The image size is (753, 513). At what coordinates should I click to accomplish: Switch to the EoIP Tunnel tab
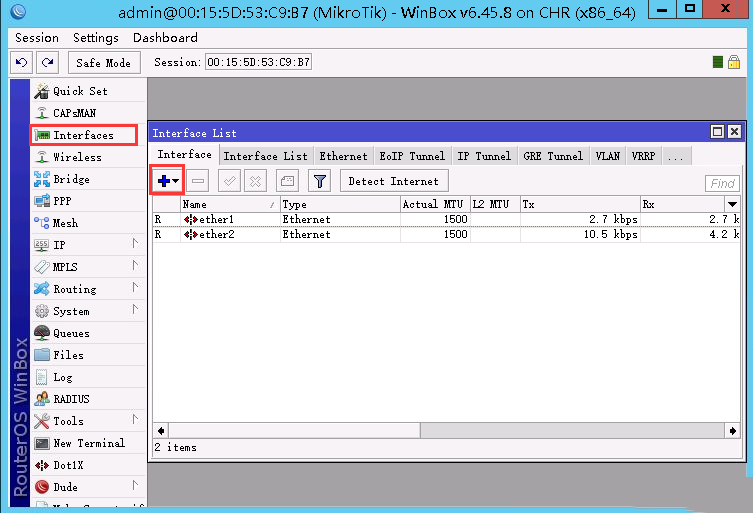(412, 156)
